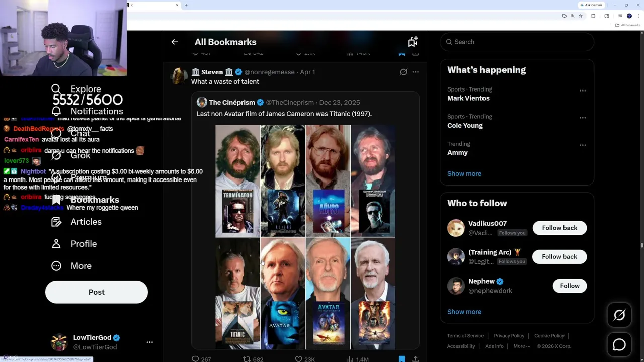
Task: Select Bookmarks in the left sidebar
Action: pyautogui.click(x=86, y=200)
